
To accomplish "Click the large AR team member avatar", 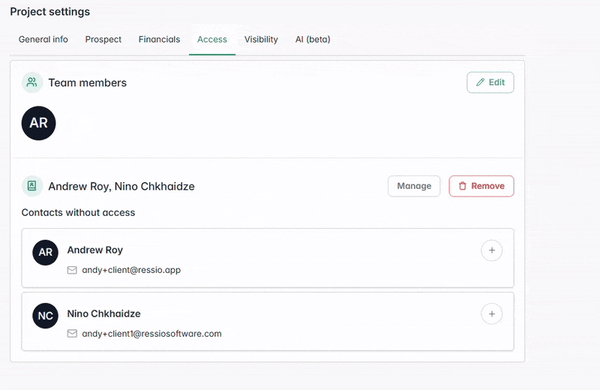I will pos(39,123).
